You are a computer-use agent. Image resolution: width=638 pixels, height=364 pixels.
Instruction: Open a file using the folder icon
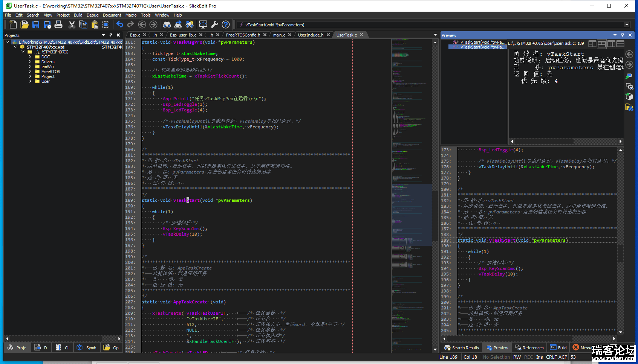24,24
